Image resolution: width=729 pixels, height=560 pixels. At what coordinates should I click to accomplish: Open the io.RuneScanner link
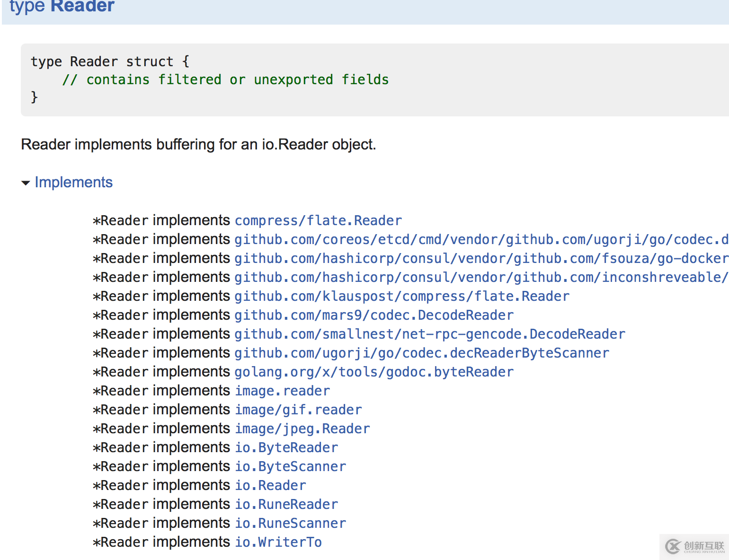(291, 523)
